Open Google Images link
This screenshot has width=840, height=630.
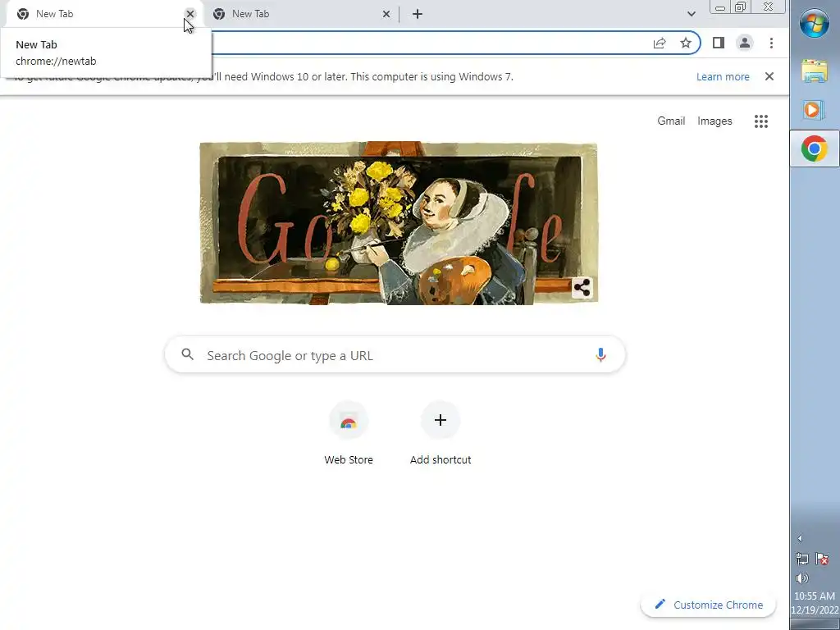tap(714, 121)
